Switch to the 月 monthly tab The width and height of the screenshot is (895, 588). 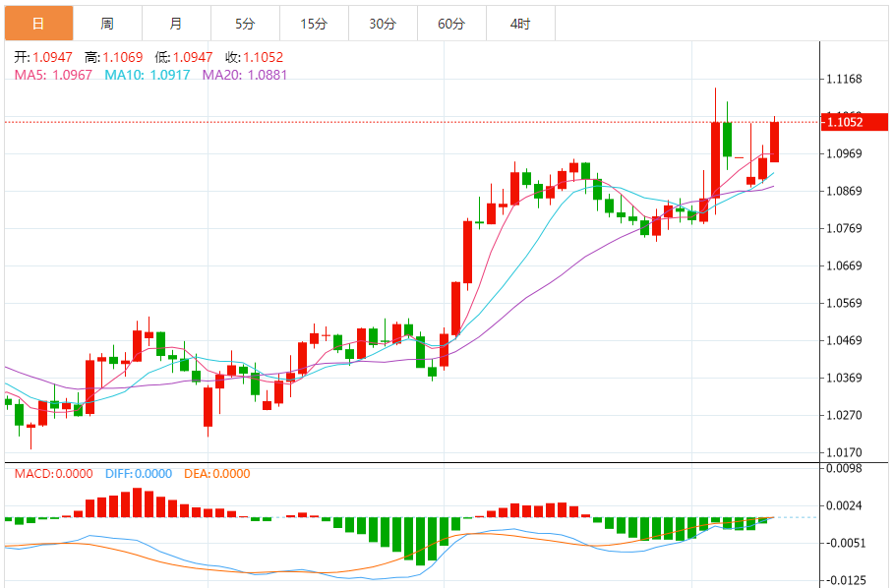click(176, 24)
